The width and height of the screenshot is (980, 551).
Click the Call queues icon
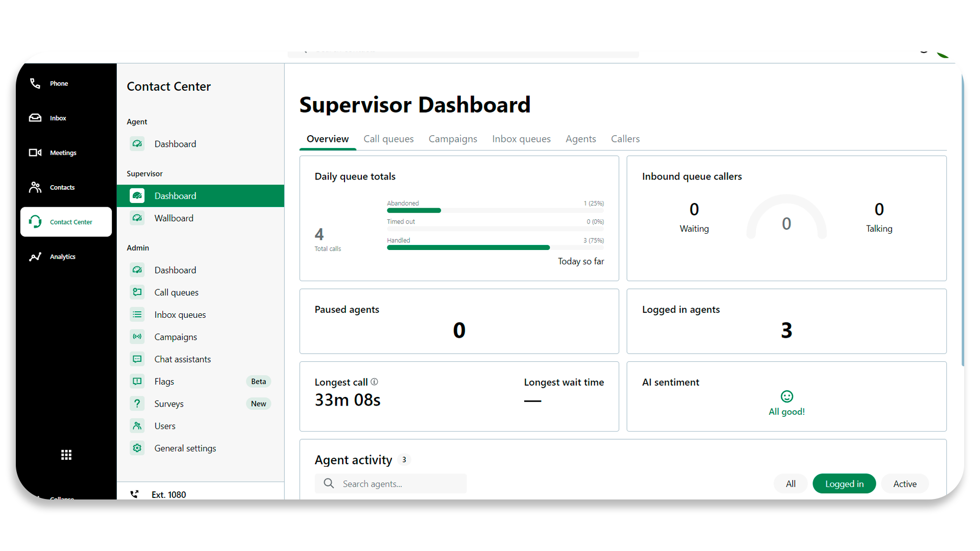coord(137,292)
